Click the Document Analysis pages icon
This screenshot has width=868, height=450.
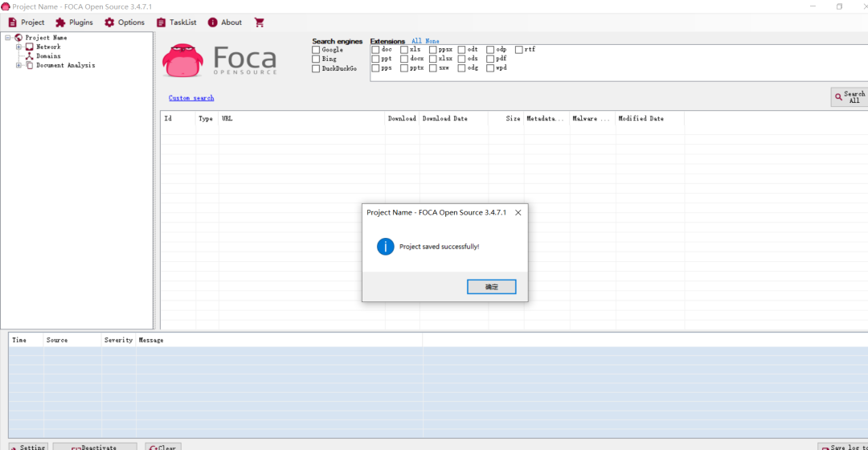(30, 65)
